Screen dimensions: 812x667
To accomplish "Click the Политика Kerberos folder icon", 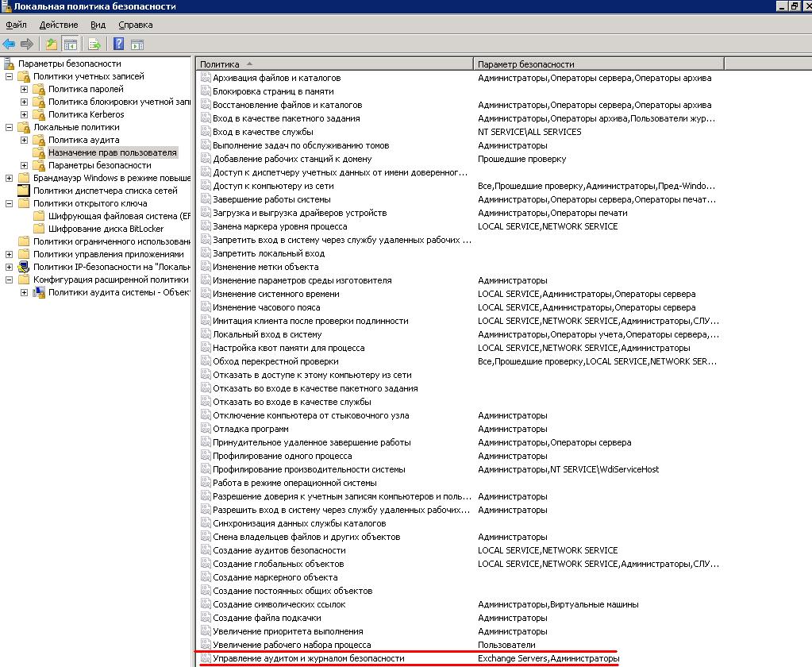I will [x=39, y=114].
